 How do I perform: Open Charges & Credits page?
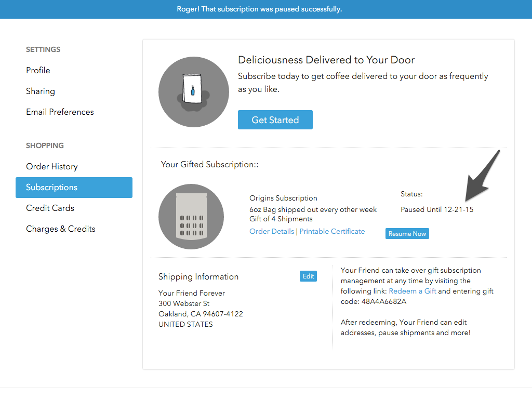coord(61,229)
